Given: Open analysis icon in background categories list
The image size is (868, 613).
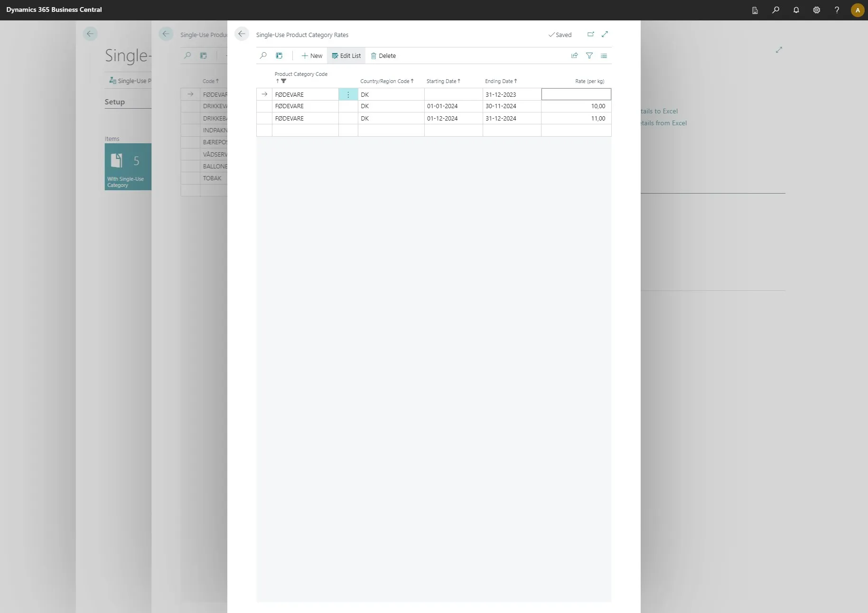Looking at the screenshot, I should tap(203, 56).
